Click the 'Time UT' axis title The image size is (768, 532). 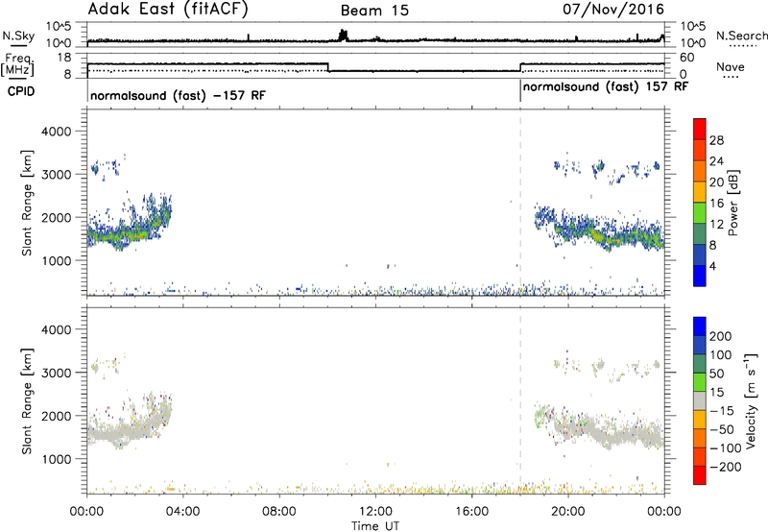(375, 526)
